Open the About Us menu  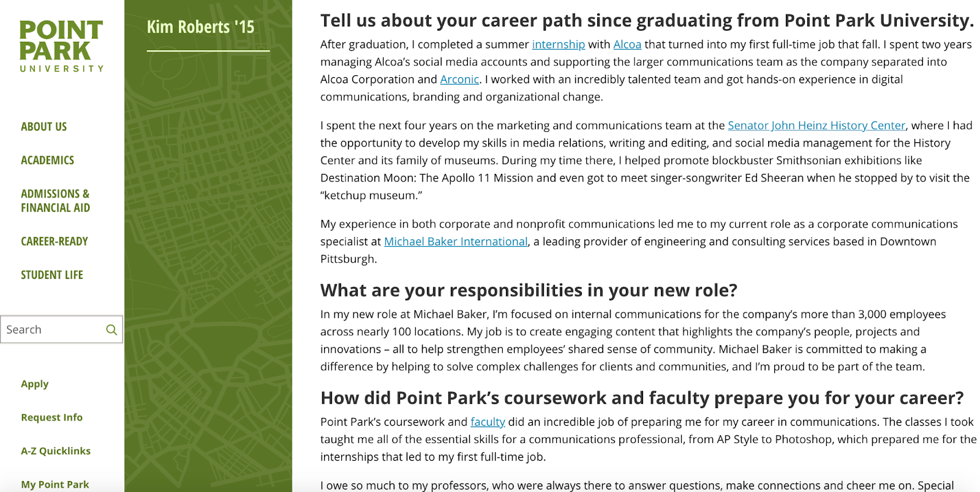click(x=44, y=127)
